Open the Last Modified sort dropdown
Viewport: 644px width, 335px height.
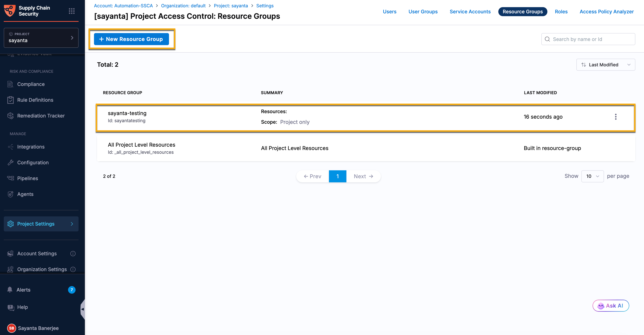tap(606, 65)
